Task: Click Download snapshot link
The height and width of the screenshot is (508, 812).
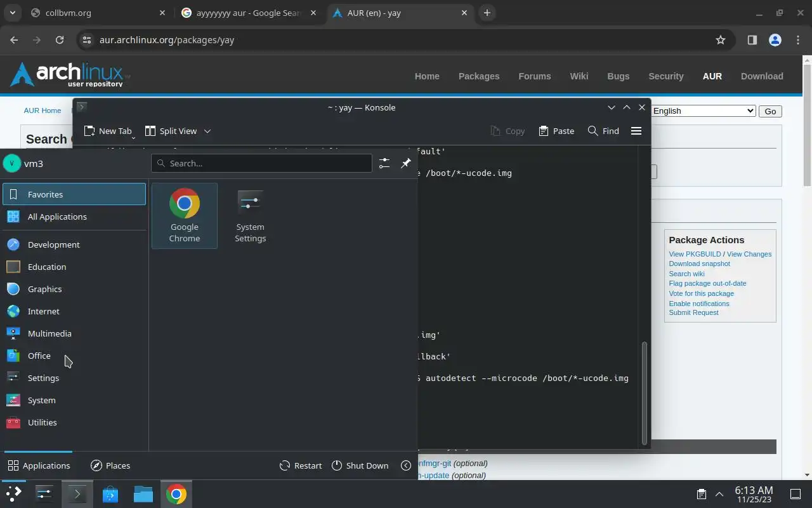Action: click(699, 264)
